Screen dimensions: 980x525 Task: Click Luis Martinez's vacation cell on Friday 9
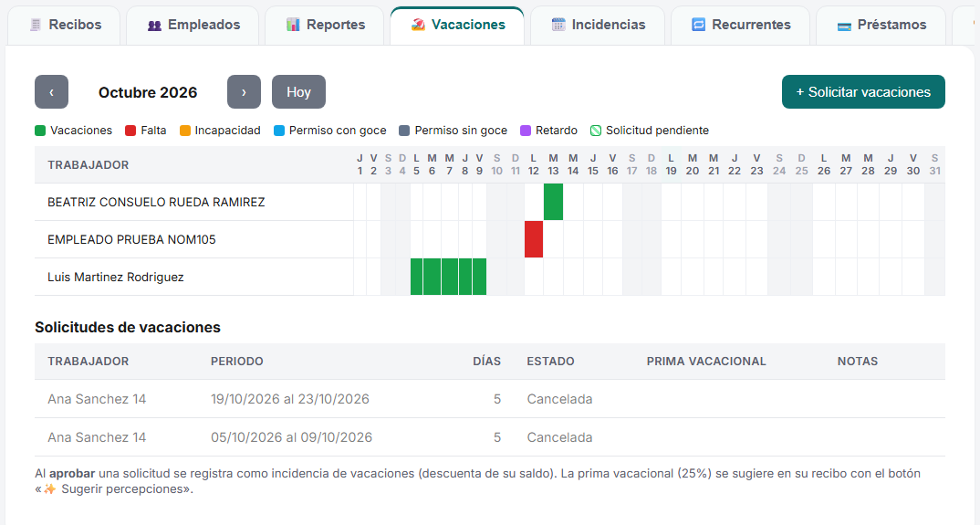pos(479,277)
